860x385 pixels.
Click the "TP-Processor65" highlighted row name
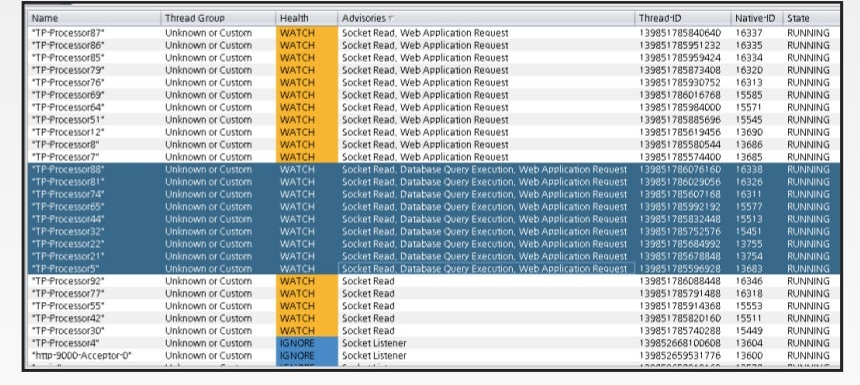point(68,207)
